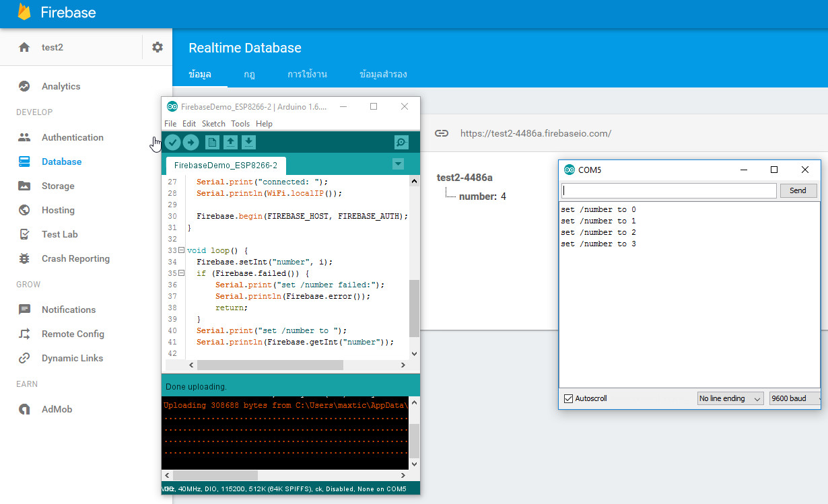This screenshot has width=828, height=504.
Task: Click the link icon beside database URL
Action: pos(442,133)
